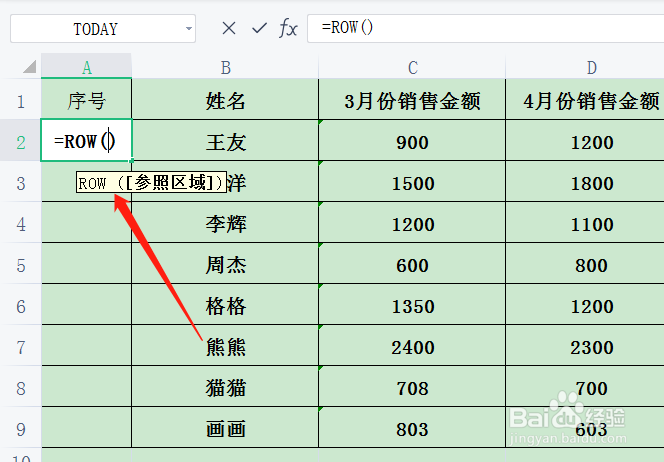Select row 6 header
664x462 pixels.
tap(20, 306)
